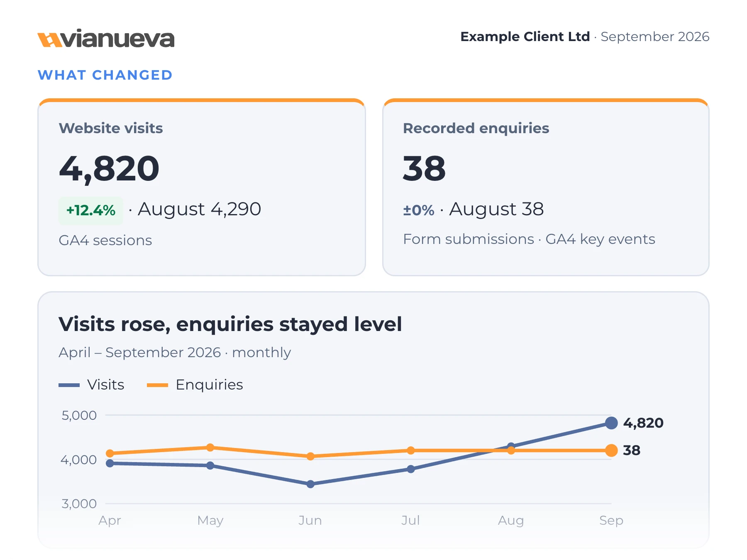This screenshot has width=747, height=560.
Task: Click the Visits data point for April
Action: click(x=110, y=463)
